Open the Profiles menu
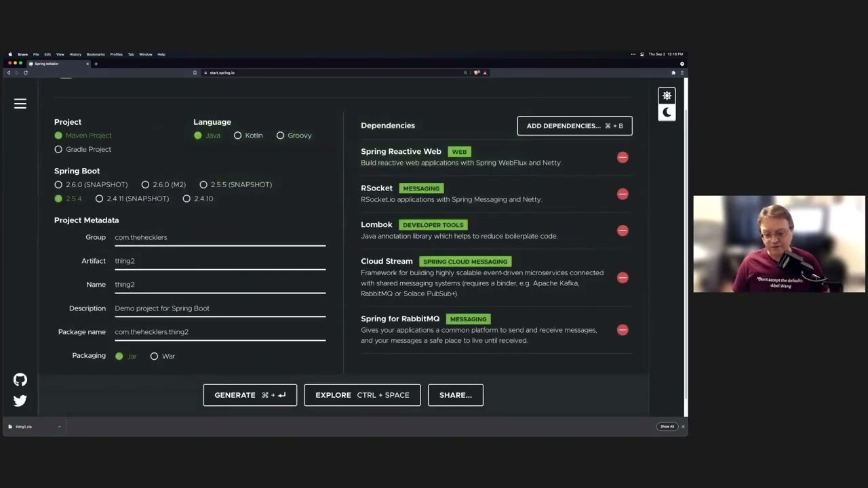Screen dimensions: 868x488 [x=116, y=54]
